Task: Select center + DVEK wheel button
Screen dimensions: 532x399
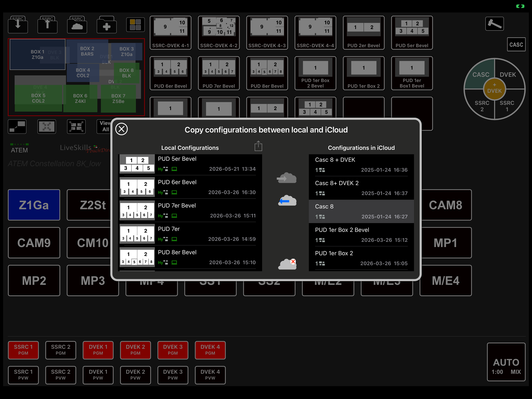Action: pos(494,89)
